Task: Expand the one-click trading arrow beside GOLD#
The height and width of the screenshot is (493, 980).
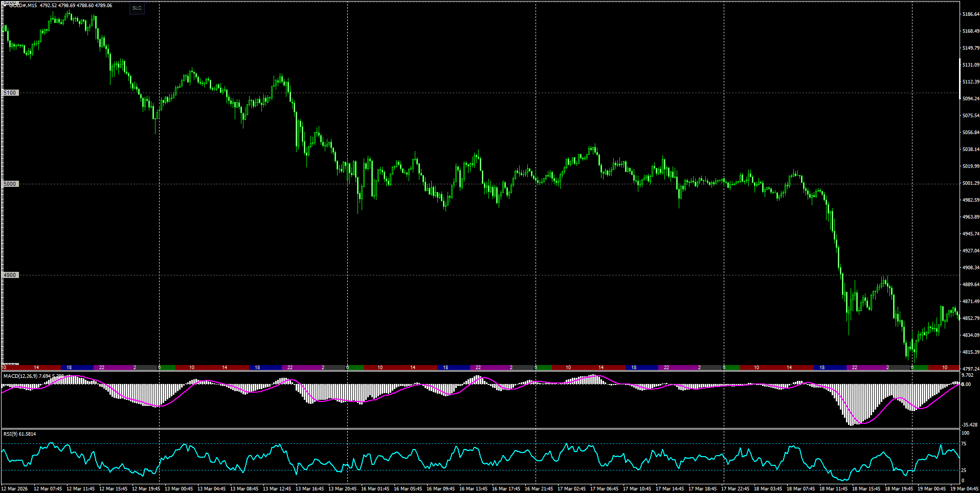Action: tap(5, 5)
